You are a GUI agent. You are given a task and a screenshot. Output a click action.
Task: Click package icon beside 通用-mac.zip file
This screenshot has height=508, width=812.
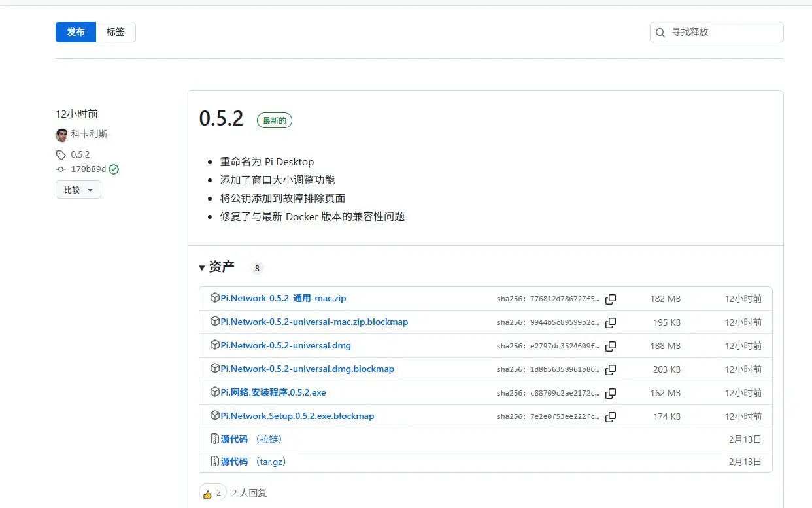point(214,297)
